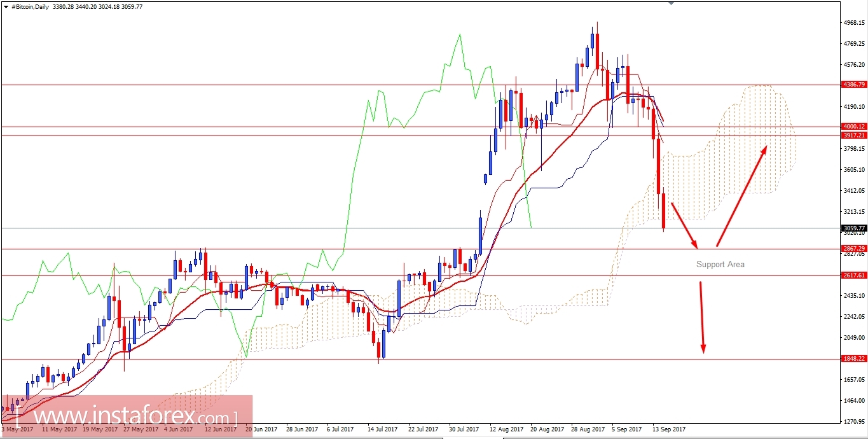
Task: Click the red 1848.22 price level label
Action: pos(854,359)
